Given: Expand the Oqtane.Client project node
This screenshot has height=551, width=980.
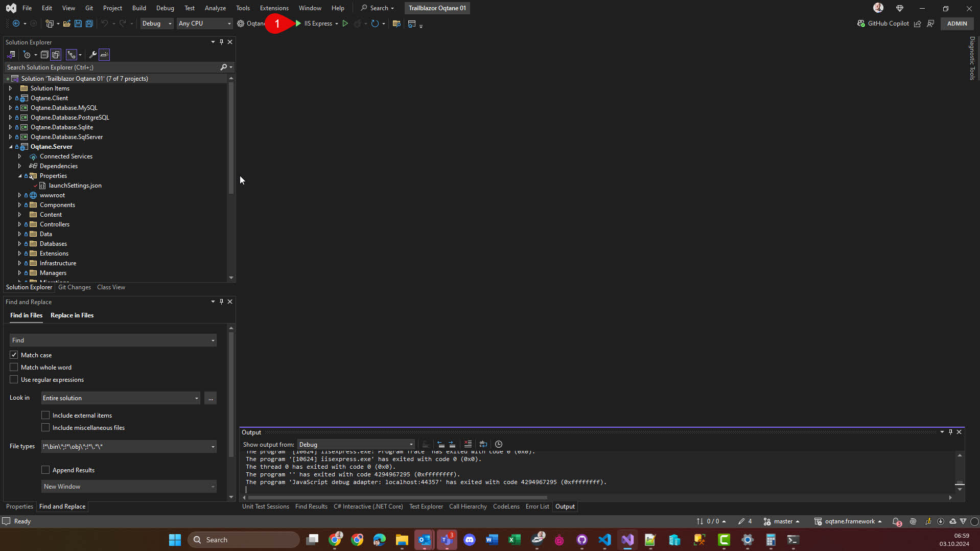Looking at the screenshot, I should pos(10,98).
